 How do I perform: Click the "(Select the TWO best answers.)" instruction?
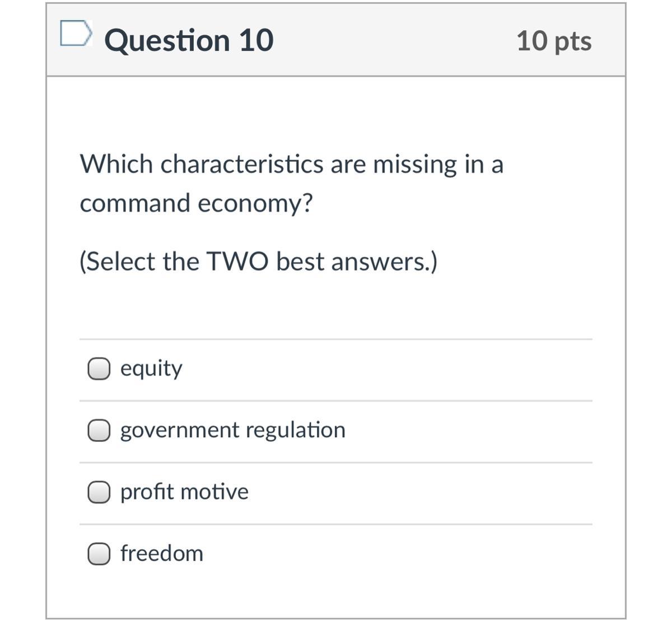pos(258,261)
